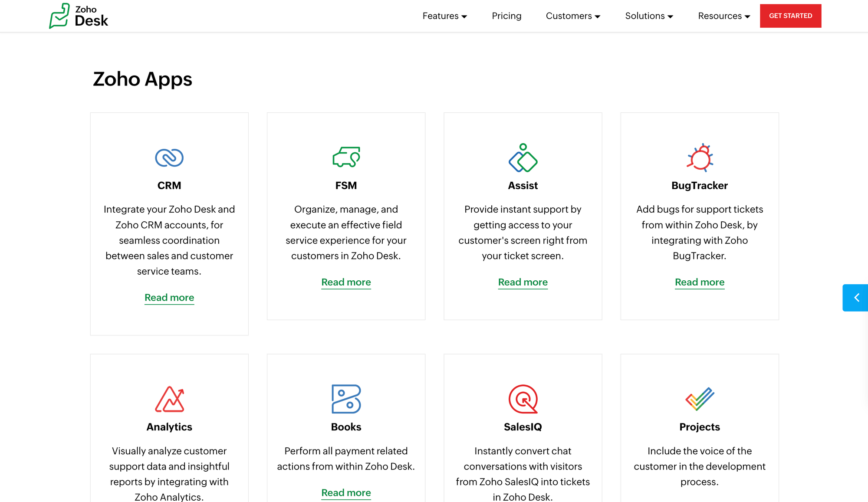Go to the Pricing page

[506, 16]
